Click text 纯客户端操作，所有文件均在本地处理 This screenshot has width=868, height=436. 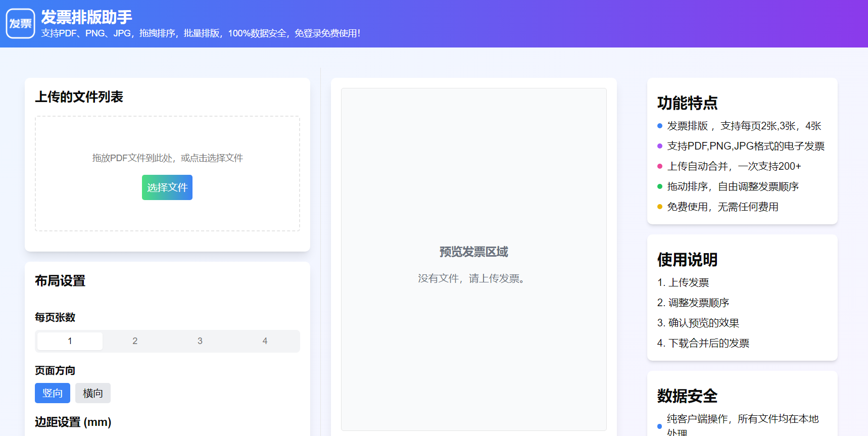point(743,425)
